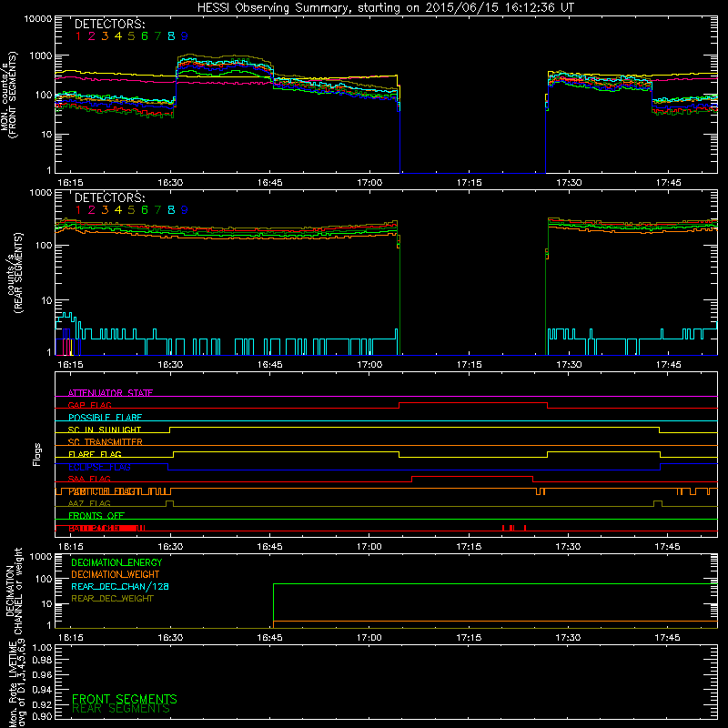
Task: Click 17:45 time tick below front segments plot
Action: click(668, 183)
